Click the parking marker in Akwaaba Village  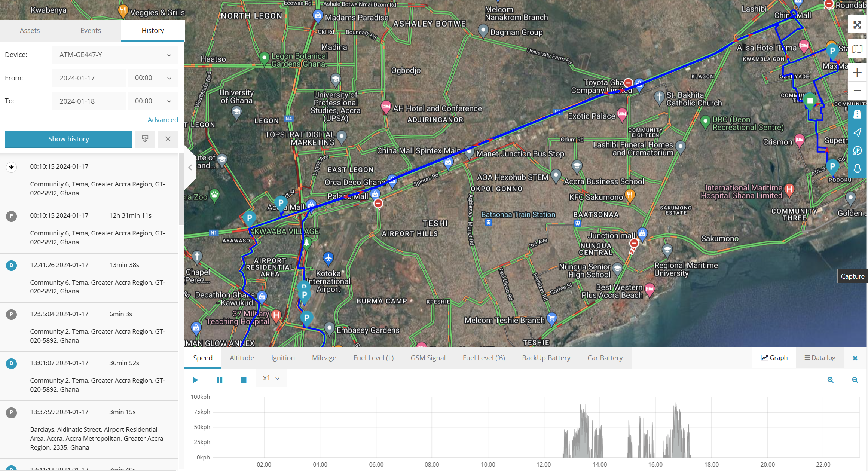250,218
